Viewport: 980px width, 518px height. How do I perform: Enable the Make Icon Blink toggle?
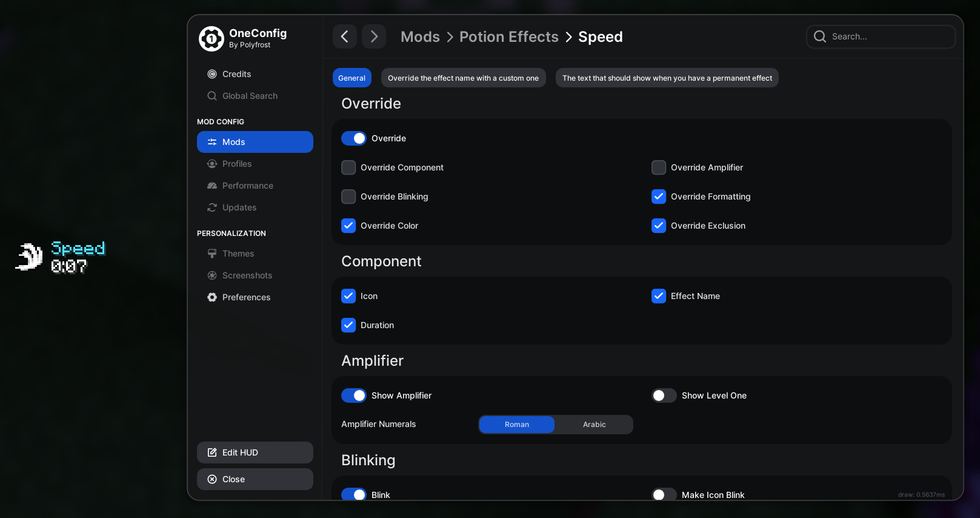click(664, 494)
